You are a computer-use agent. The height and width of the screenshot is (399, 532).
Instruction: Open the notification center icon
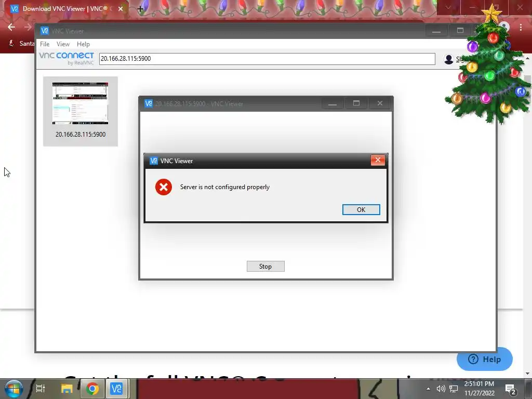511,390
